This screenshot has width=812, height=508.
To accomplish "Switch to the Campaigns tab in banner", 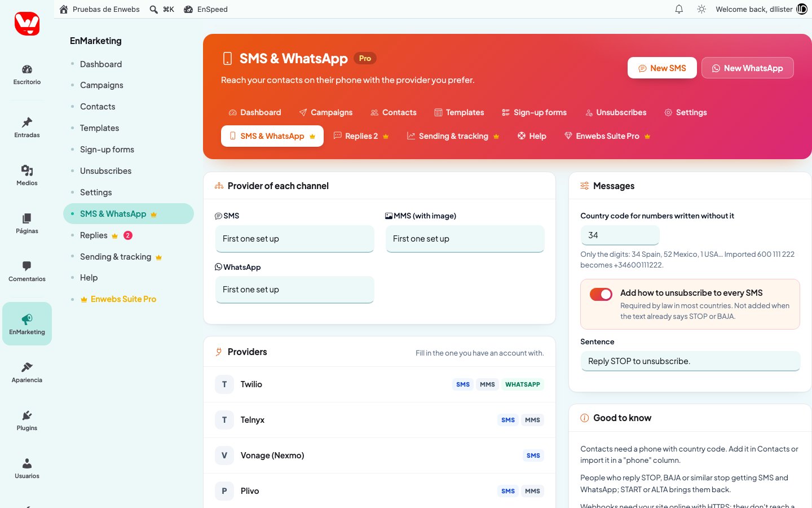I will point(326,112).
